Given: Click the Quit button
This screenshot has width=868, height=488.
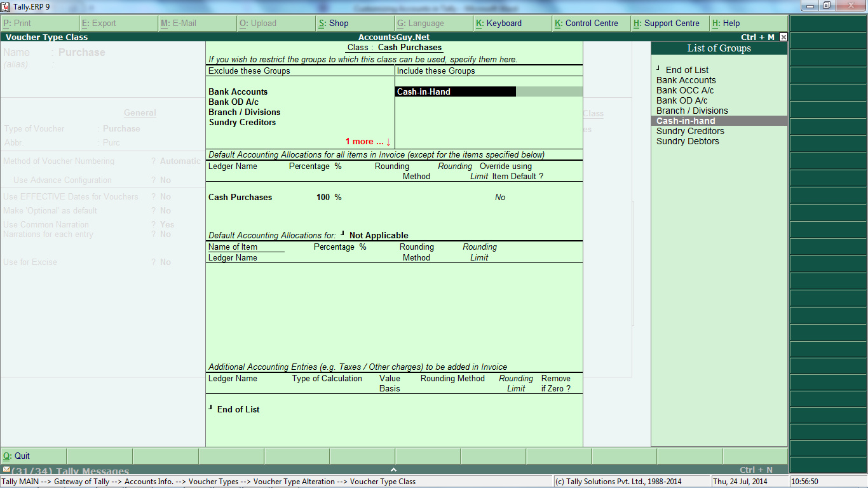Looking at the screenshot, I should point(33,456).
